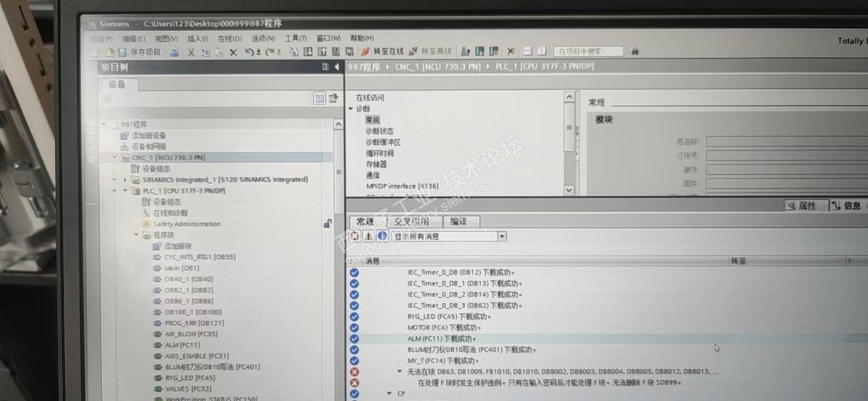
Task: Open the 帮助(H) menu
Action: (x=362, y=39)
